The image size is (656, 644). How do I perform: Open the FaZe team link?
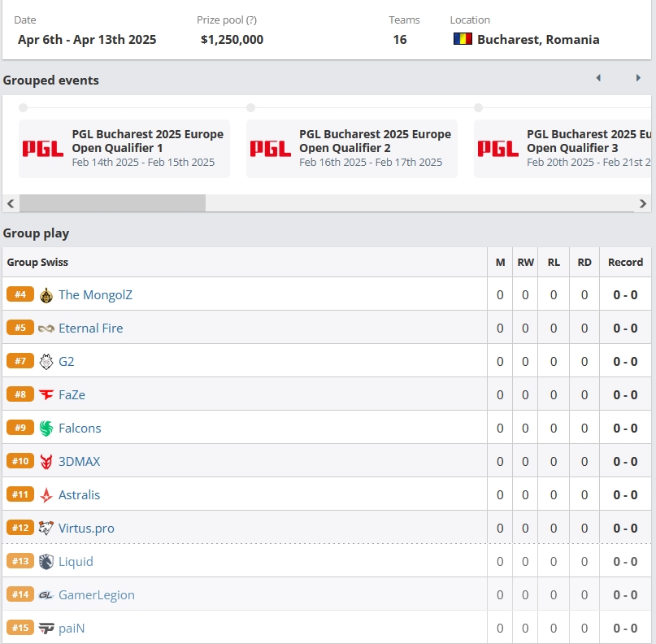(72, 394)
